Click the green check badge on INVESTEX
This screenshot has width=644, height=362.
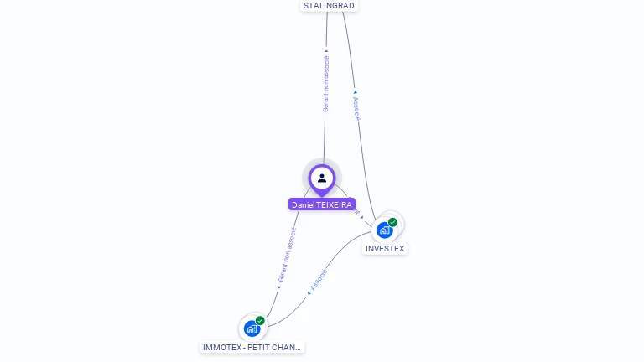(x=392, y=222)
